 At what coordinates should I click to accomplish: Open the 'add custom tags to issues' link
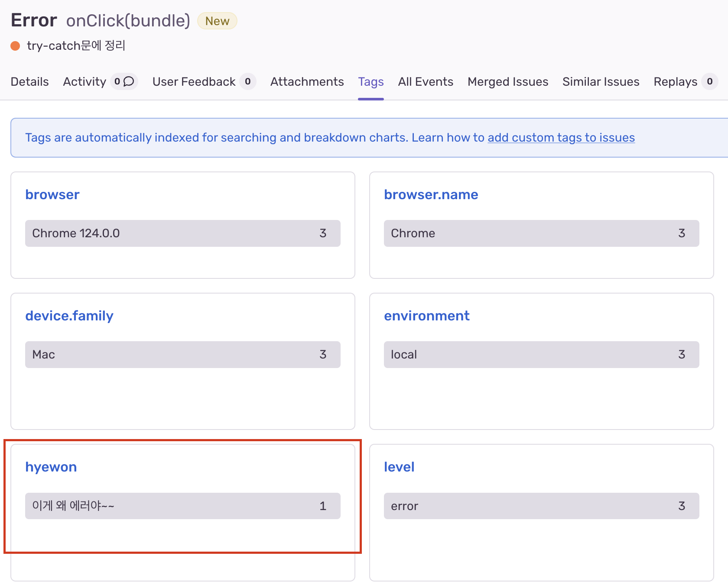point(561,137)
